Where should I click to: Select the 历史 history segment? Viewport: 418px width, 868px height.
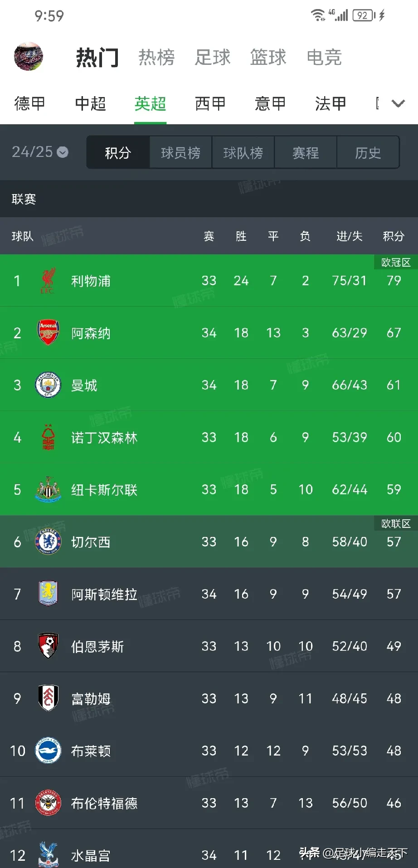click(x=368, y=153)
